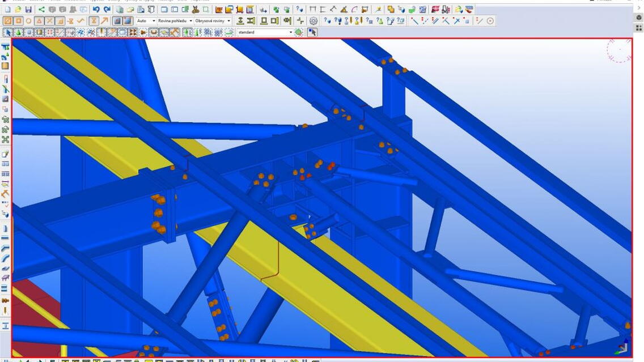Click the red-dotted diagonal line point icon
644x362 pixels.
[414, 20]
